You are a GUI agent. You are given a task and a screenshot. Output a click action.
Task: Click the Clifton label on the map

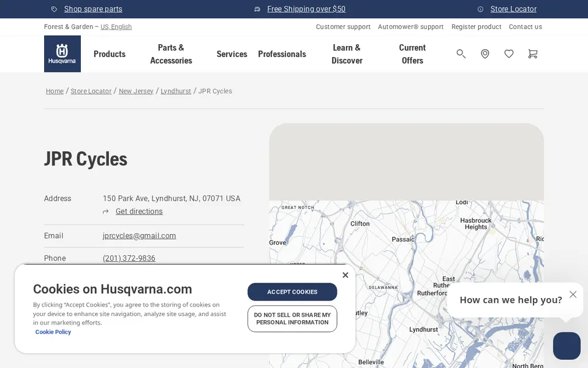coord(360,224)
